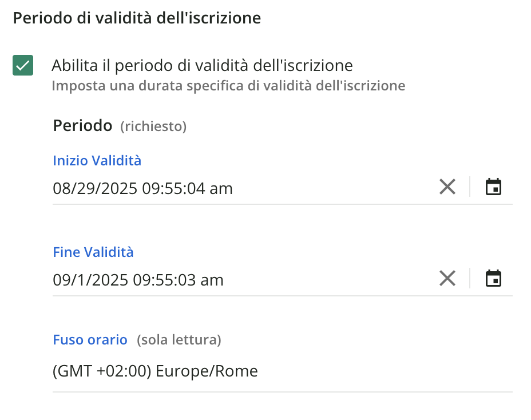Click the '(richiesto)' required hint
The height and width of the screenshot is (420, 531).
tap(153, 126)
